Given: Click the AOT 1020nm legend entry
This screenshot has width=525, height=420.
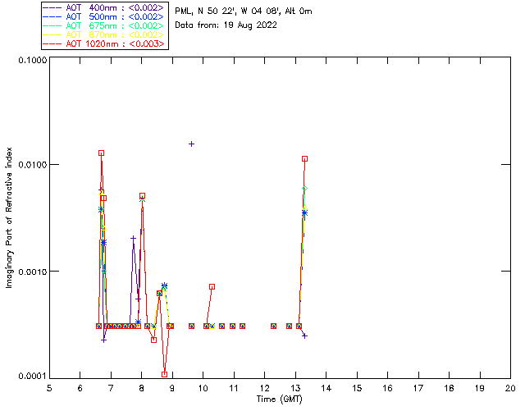Looking at the screenshot, I should coord(104,43).
